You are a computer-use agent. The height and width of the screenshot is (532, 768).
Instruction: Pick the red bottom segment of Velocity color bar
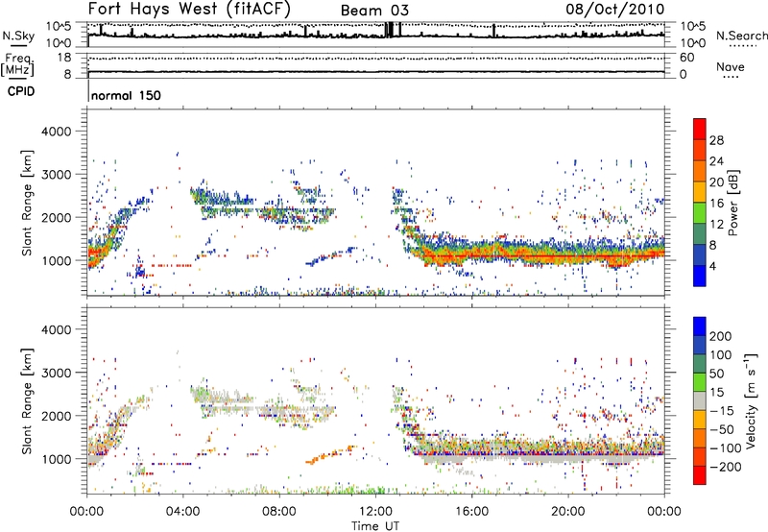tap(700, 475)
